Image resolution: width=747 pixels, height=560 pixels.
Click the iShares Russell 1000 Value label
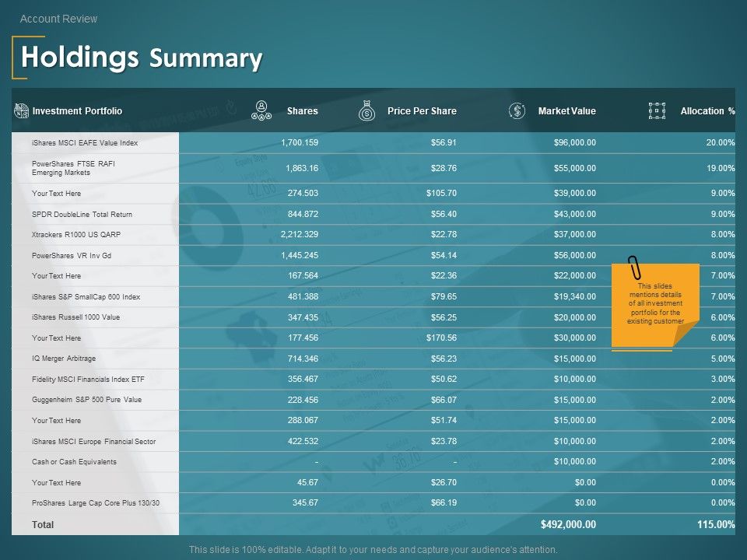75,317
